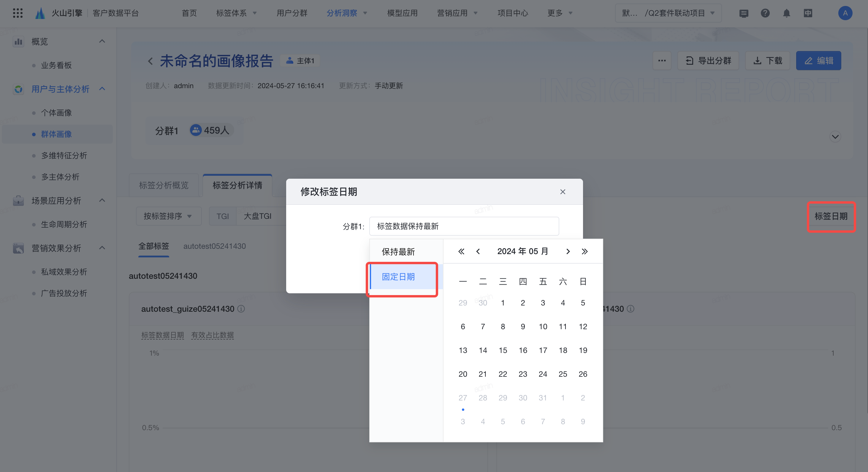Click the 编辑 button
The width and height of the screenshot is (868, 472).
point(818,61)
